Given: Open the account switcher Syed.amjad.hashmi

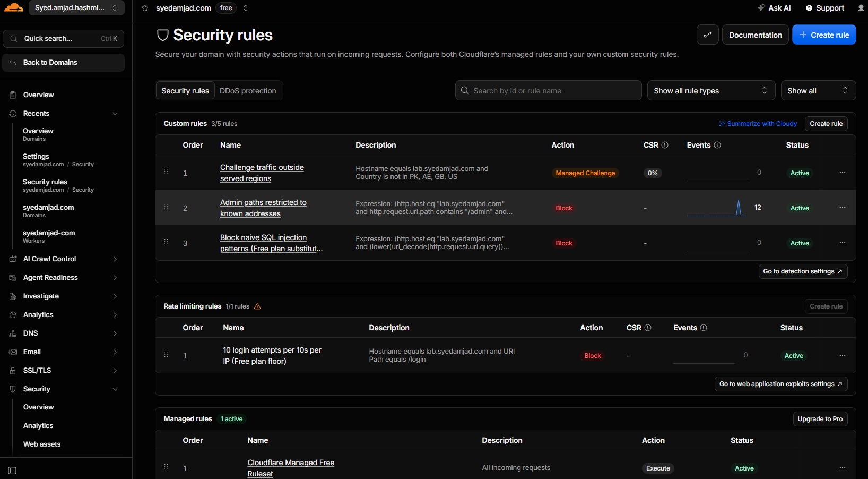Looking at the screenshot, I should [76, 8].
